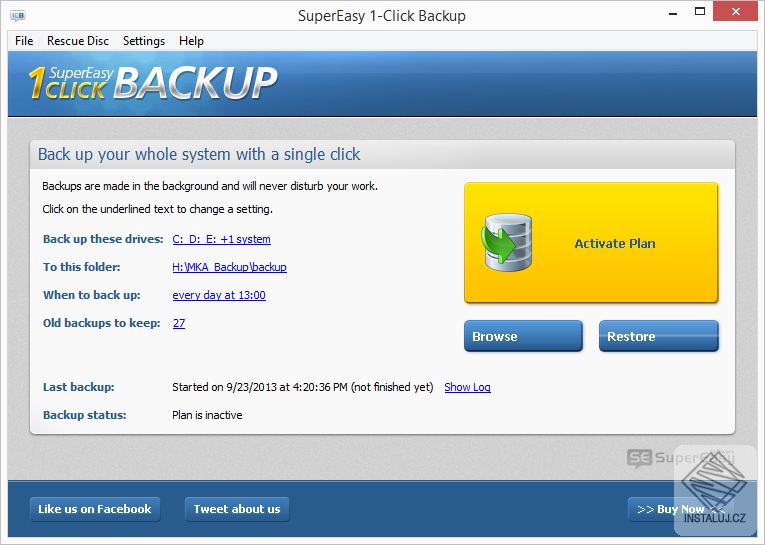The height and width of the screenshot is (545, 765).
Task: Open the Settings menu
Action: point(144,41)
